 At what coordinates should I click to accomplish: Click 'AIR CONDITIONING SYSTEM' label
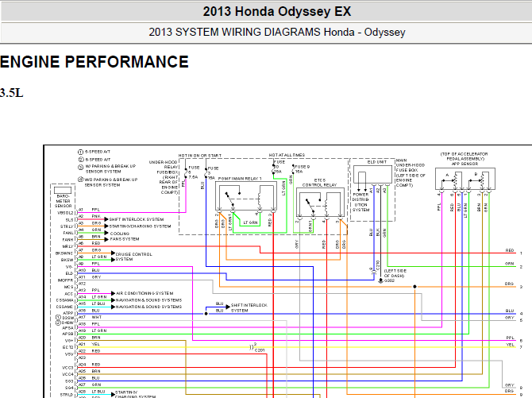pyautogui.click(x=145, y=293)
